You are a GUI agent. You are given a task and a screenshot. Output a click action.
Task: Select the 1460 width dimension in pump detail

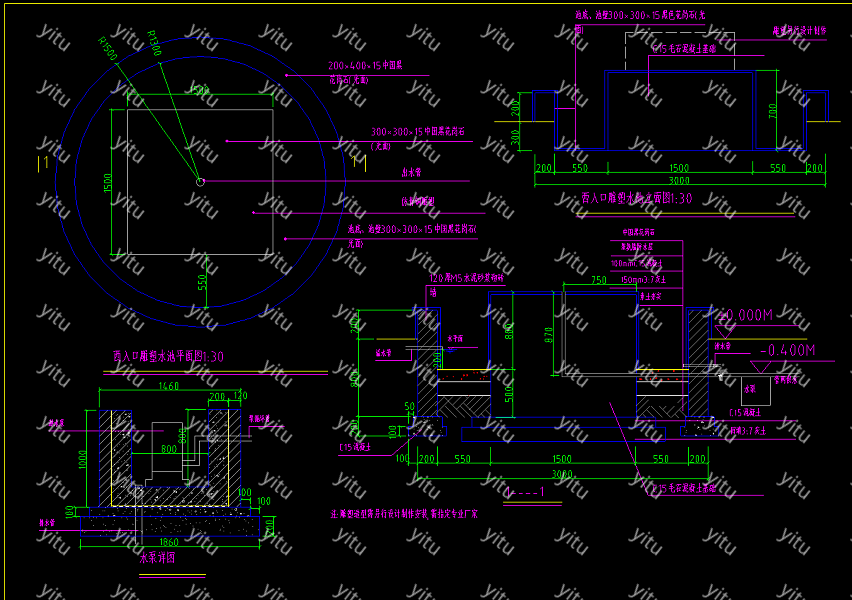[168, 385]
